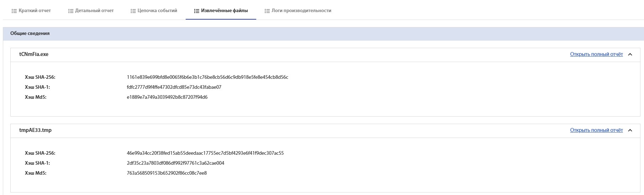
Task: Collapse the tCNmFia.exe section chevron
Action: coord(630,55)
